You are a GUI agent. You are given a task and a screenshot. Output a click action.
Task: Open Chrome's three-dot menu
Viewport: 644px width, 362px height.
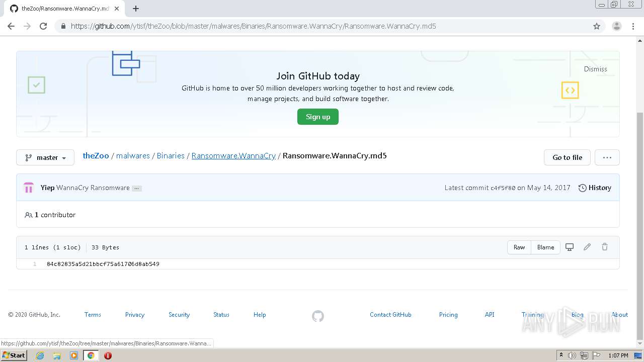pos(633,26)
